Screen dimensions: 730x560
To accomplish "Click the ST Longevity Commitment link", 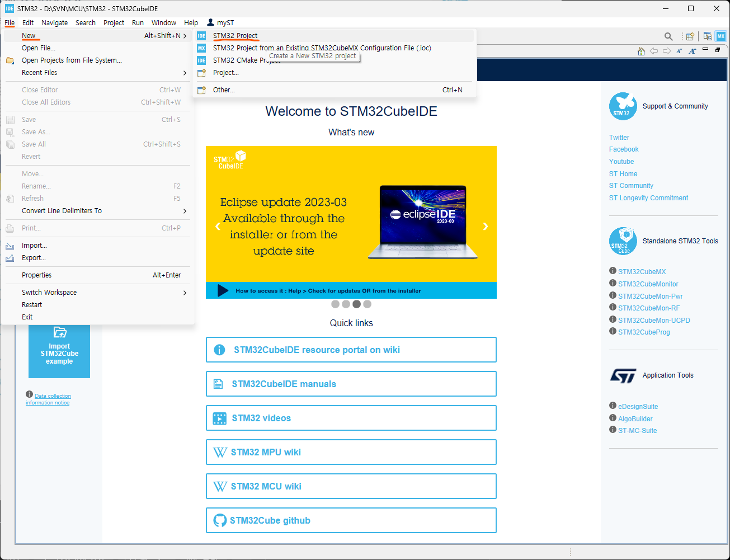I will pyautogui.click(x=649, y=198).
